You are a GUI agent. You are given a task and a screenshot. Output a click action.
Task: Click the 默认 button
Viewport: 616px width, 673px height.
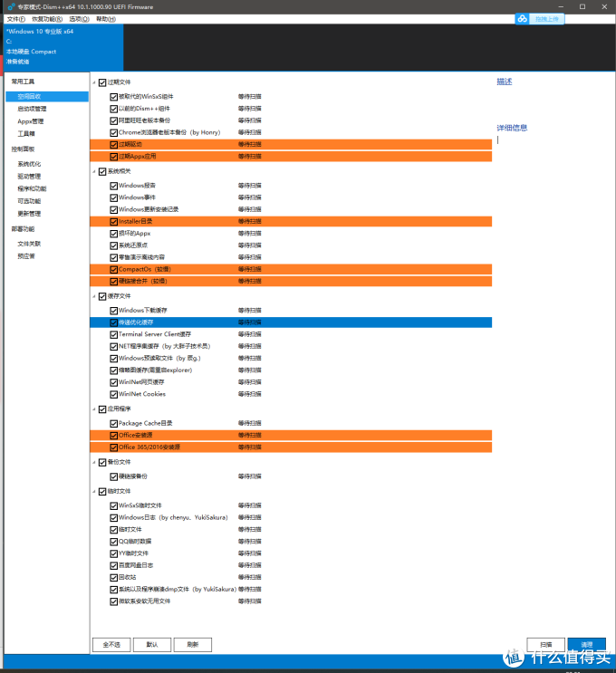pos(152,645)
